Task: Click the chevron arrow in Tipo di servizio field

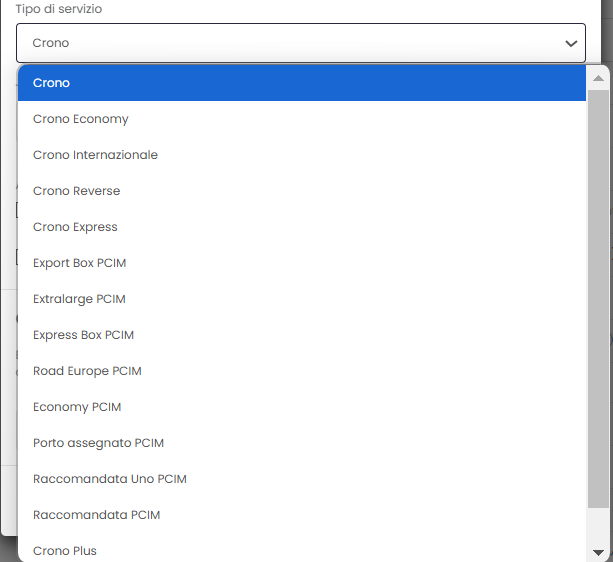Action: (x=571, y=43)
